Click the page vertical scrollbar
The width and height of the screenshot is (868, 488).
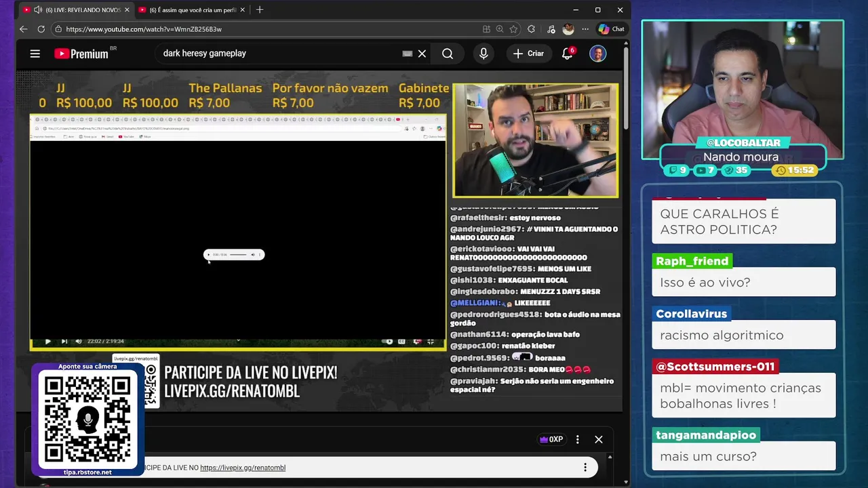[625, 88]
